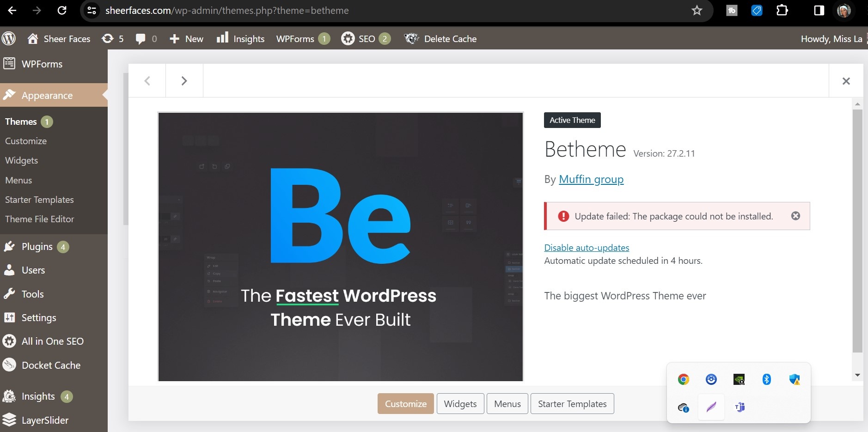Click the error icon in update notice

tap(563, 216)
